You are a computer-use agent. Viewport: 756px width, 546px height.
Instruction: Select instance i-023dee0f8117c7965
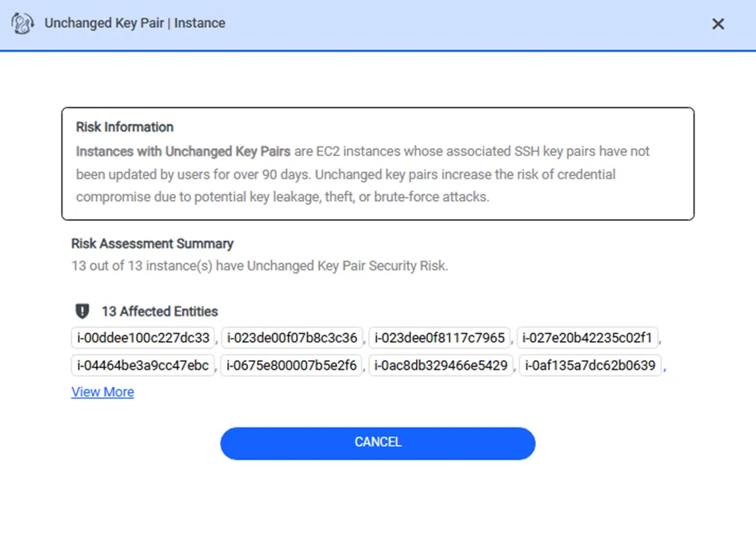pyautogui.click(x=439, y=338)
